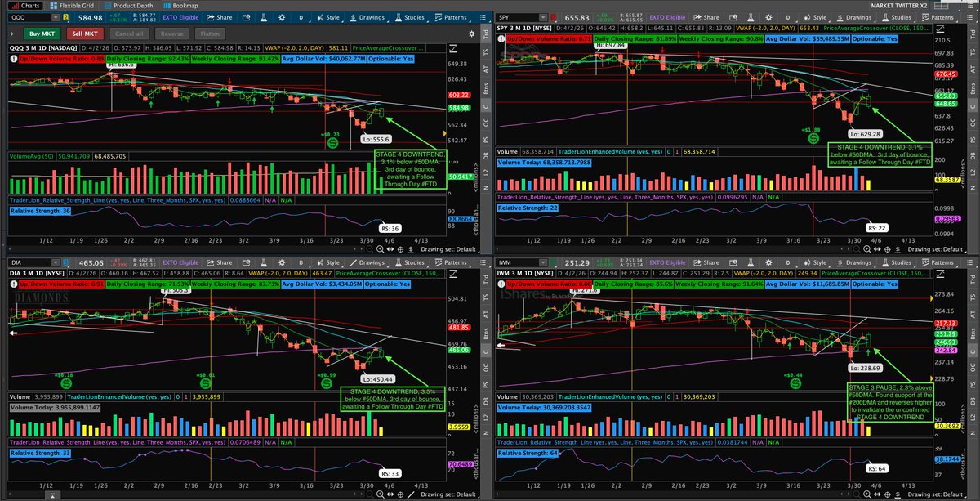Open the AT sidebar tab on DIA chart

coord(486,314)
